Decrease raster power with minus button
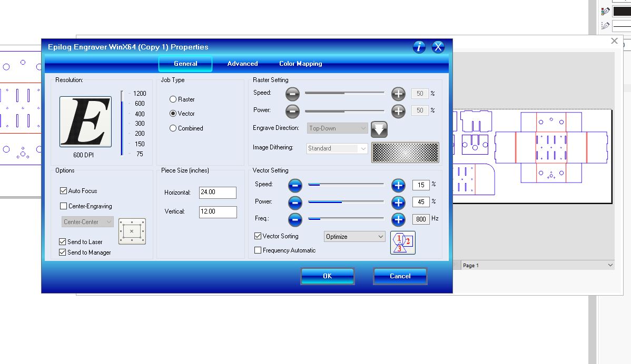631x364 pixels. point(292,111)
